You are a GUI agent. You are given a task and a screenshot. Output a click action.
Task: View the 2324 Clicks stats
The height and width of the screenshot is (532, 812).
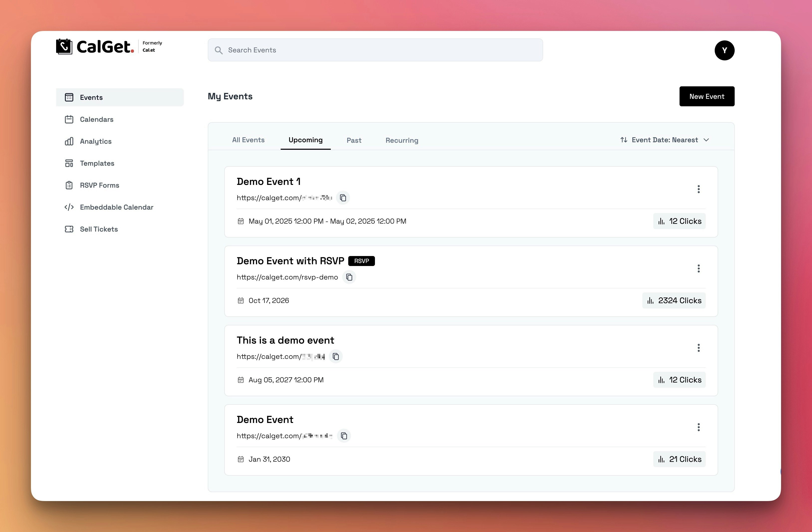point(674,300)
